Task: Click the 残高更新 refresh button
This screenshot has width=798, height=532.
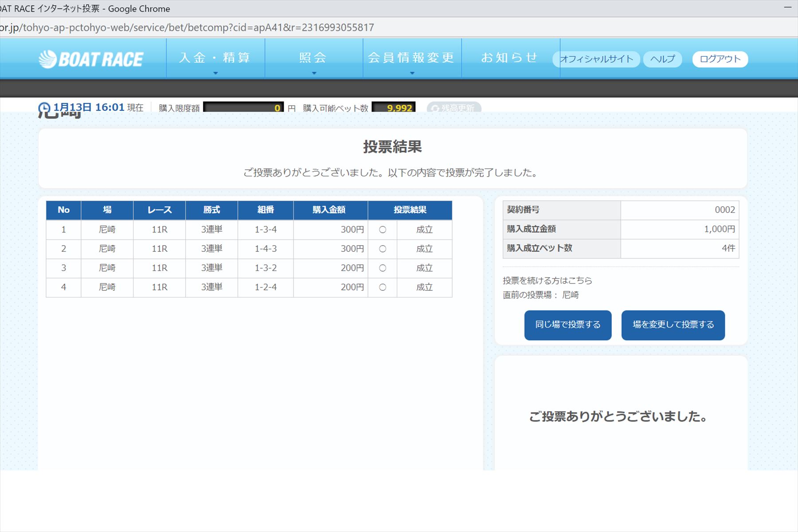Action: (454, 108)
